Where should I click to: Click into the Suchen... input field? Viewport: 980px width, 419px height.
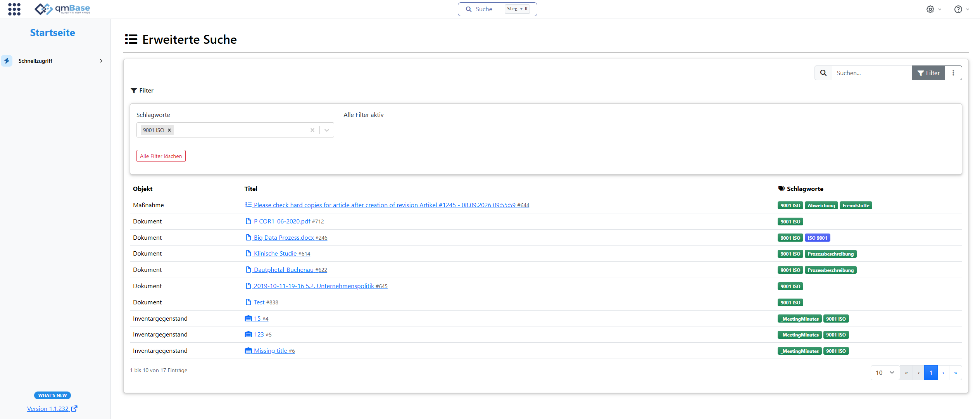coord(871,73)
